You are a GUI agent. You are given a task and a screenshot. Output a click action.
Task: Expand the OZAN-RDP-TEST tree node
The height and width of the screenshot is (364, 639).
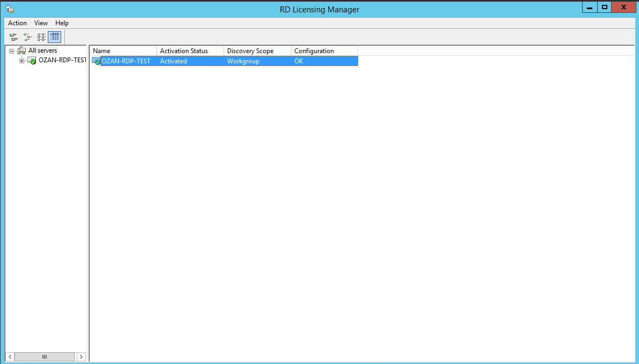(x=21, y=61)
